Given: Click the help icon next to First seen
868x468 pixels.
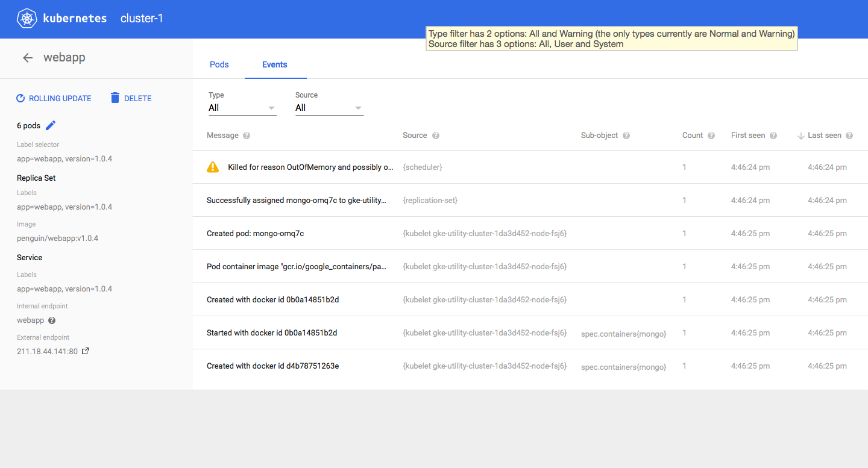Looking at the screenshot, I should click(773, 136).
